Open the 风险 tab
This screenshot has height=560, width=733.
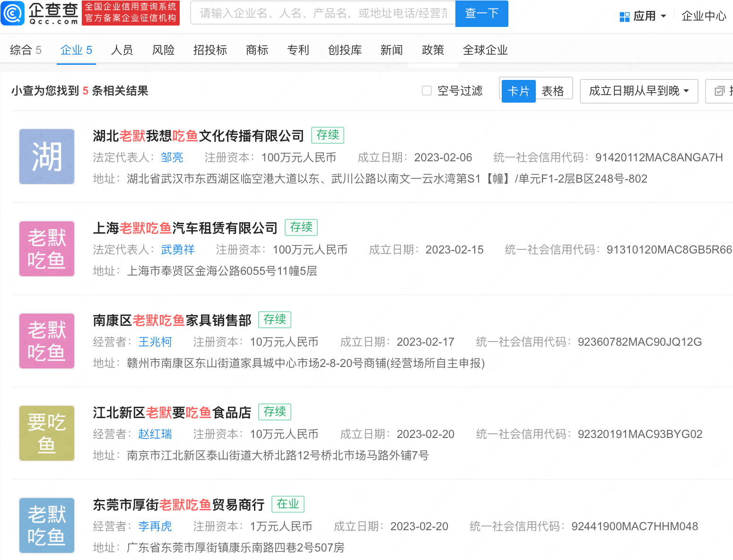pyautogui.click(x=163, y=50)
